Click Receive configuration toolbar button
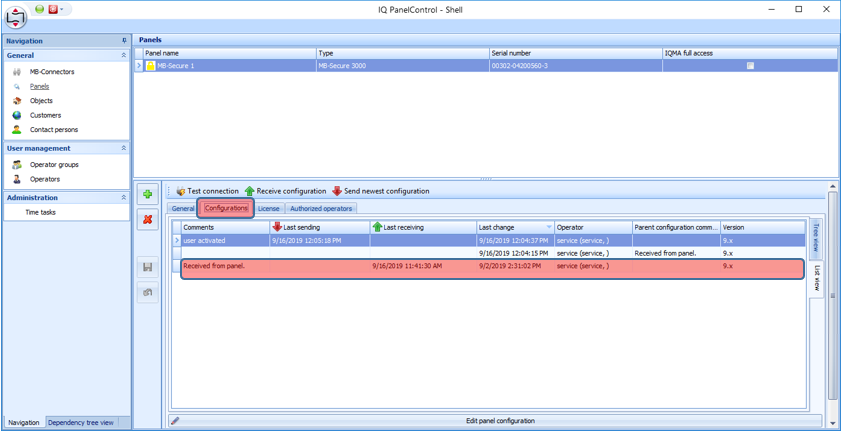Viewport: 842px width, 433px height. [x=286, y=191]
